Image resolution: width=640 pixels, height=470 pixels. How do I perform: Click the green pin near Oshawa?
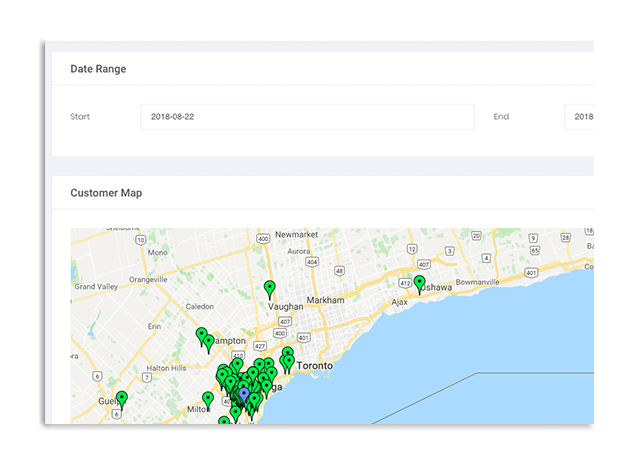click(x=420, y=283)
